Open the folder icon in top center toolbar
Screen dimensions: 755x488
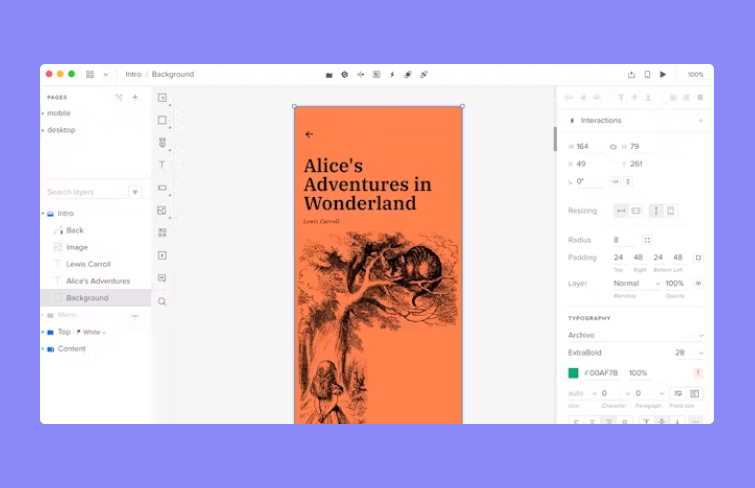point(329,75)
